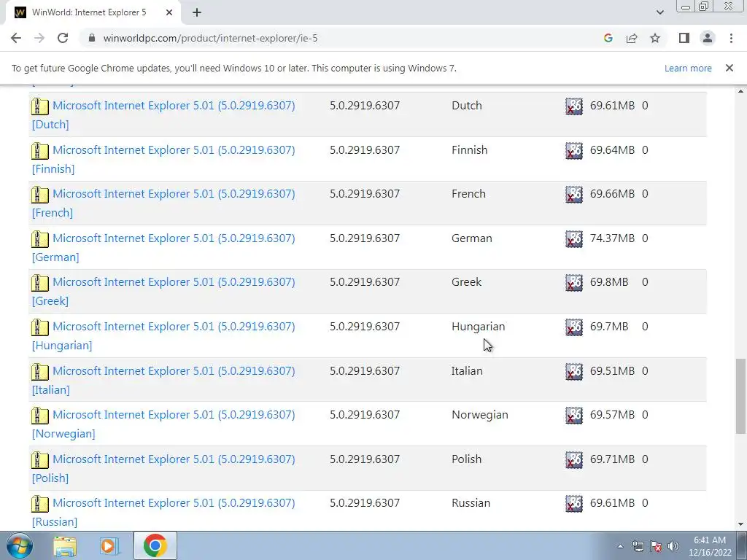Open the Chrome profile avatar menu
747x560 pixels.
click(x=708, y=38)
